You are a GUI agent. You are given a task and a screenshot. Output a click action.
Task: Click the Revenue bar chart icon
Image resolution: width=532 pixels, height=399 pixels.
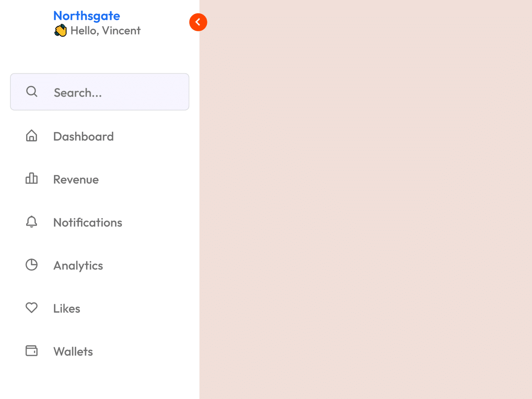coord(32,179)
